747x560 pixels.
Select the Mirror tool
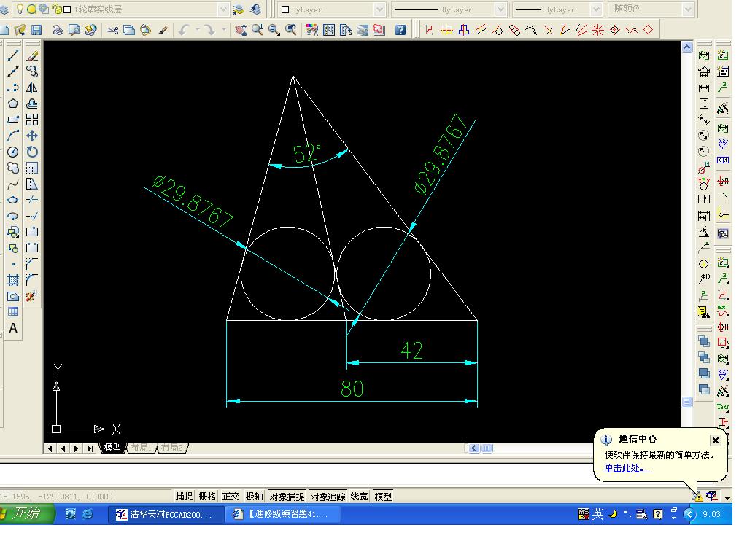click(32, 87)
